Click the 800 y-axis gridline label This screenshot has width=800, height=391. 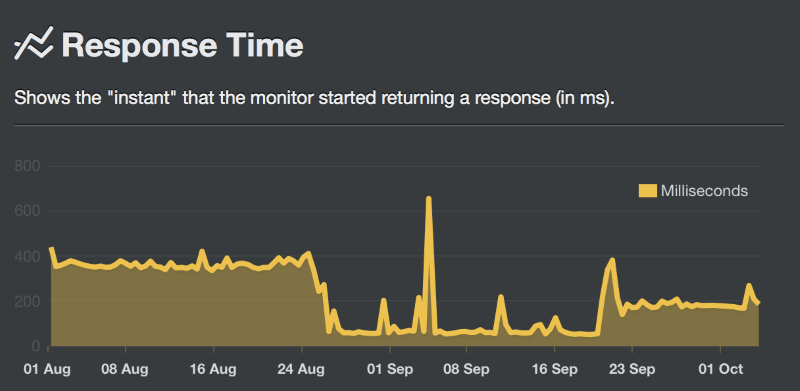(28, 166)
